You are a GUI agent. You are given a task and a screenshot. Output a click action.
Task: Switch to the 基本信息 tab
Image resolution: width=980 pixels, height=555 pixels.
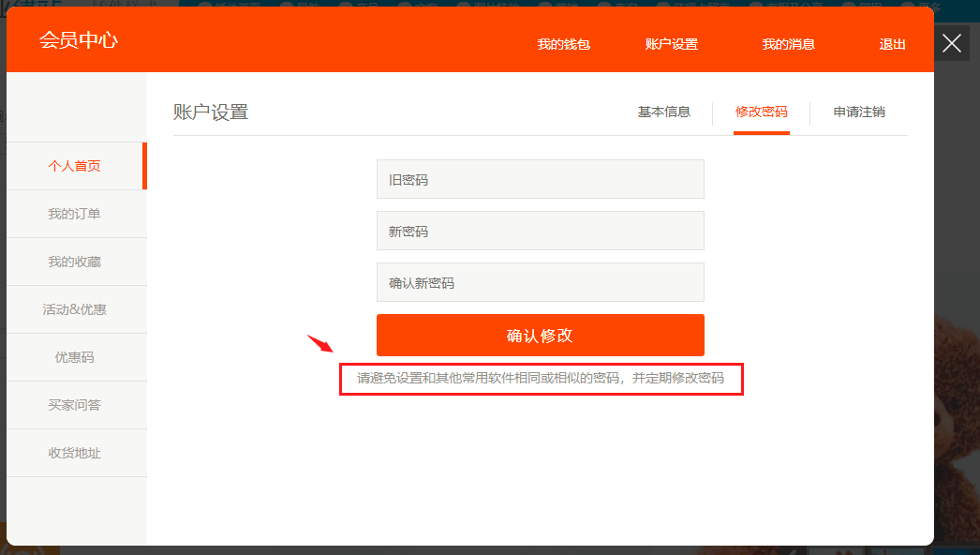tap(663, 112)
